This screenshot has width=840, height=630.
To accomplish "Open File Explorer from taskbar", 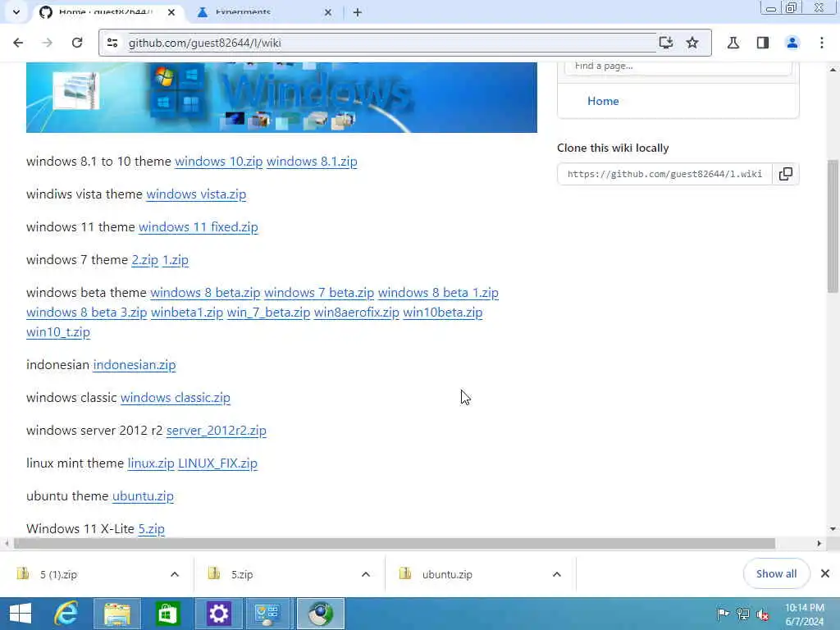I will (117, 614).
